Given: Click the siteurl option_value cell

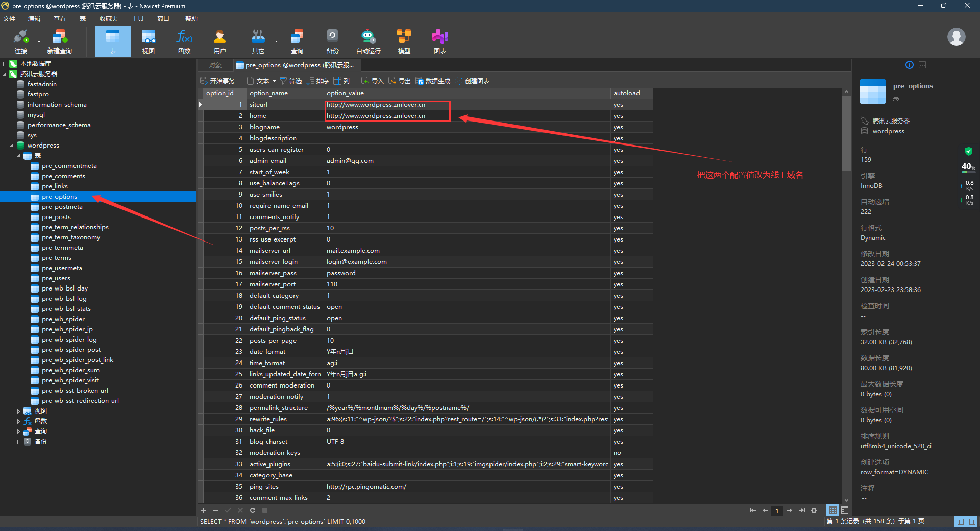Looking at the screenshot, I should (x=467, y=105).
